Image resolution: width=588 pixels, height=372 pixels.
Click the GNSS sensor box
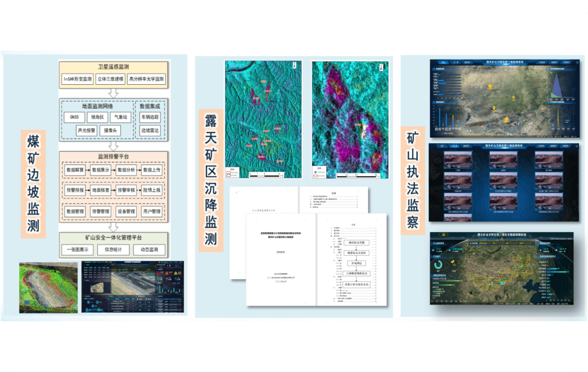[74, 117]
